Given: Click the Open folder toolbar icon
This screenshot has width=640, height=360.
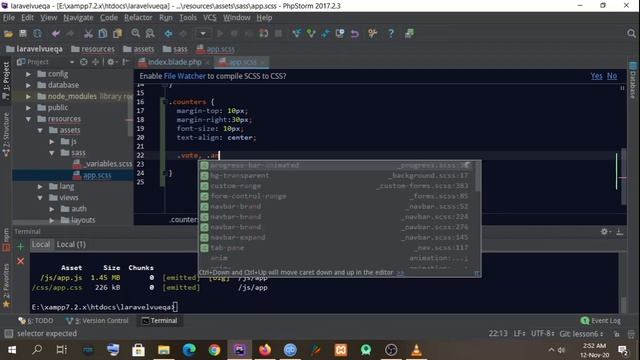Looking at the screenshot, I should [8, 34].
